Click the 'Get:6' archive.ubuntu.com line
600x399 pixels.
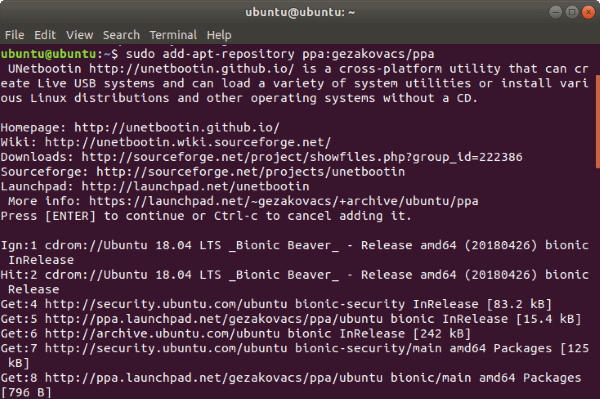pos(236,334)
